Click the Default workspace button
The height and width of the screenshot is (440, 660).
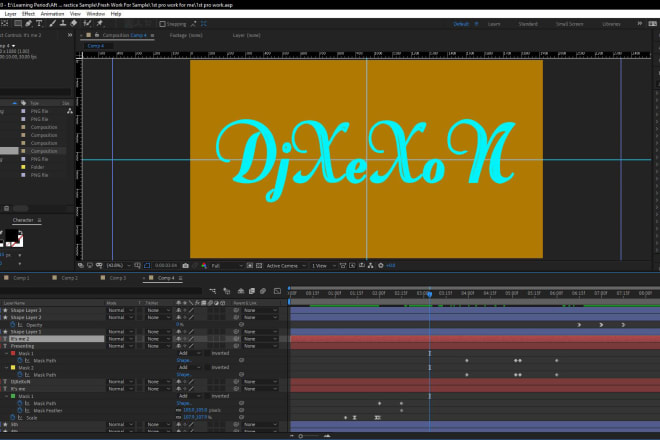(461, 24)
